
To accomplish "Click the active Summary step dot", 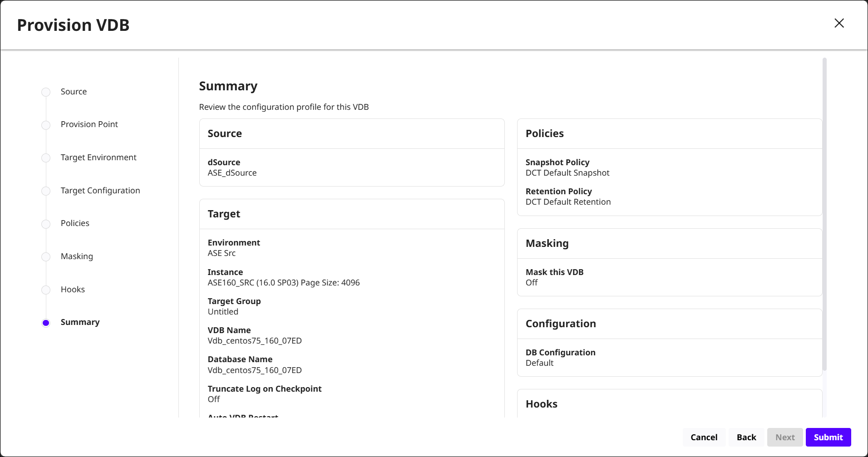I will (x=46, y=323).
